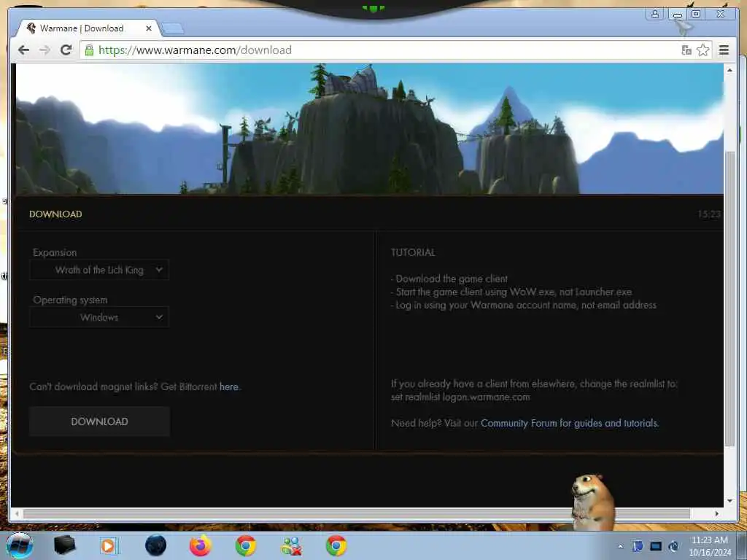Click the hamster desktop mascot

[x=592, y=502]
